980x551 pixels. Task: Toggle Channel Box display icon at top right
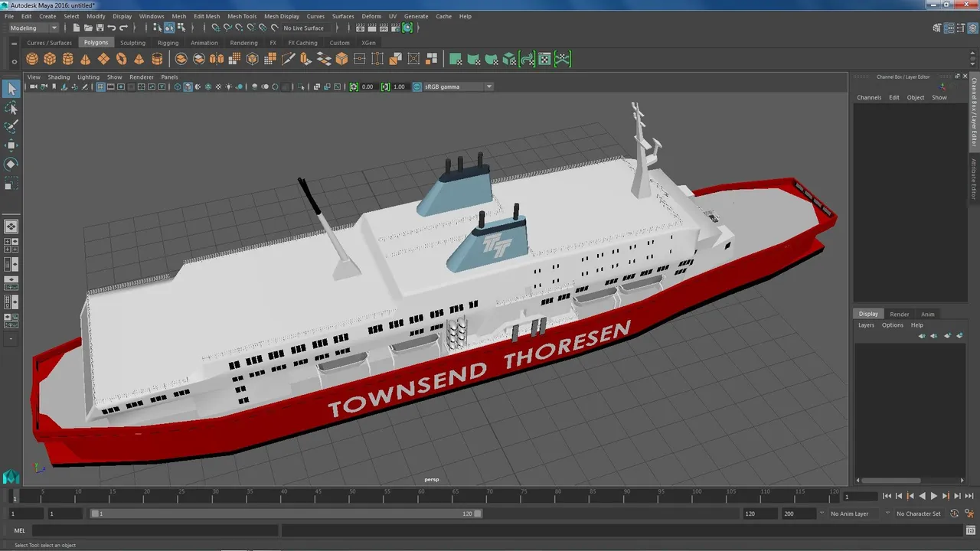click(972, 28)
